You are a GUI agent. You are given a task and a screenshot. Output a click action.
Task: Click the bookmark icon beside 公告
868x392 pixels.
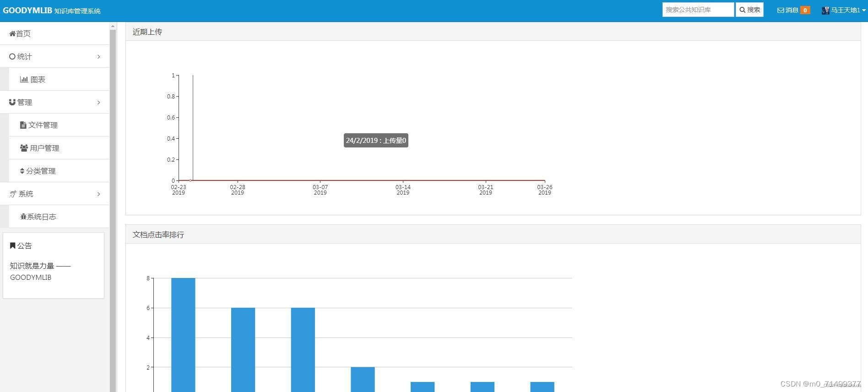click(x=12, y=246)
